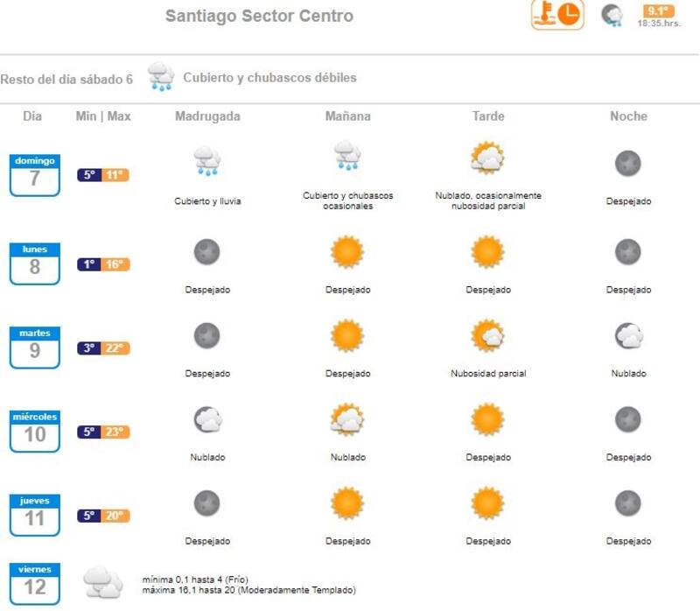
Task: Click Wednesday's 23° maximum temperature badge
Action: tap(116, 432)
